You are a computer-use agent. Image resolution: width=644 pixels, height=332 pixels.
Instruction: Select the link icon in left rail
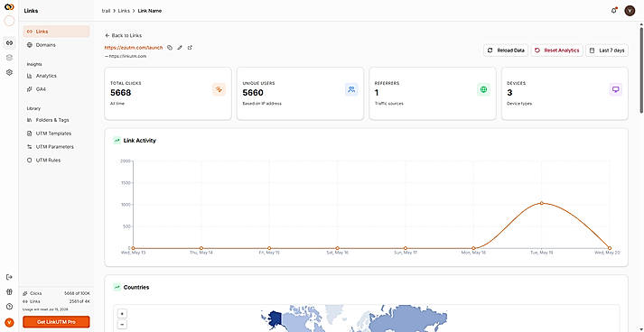tap(9, 42)
